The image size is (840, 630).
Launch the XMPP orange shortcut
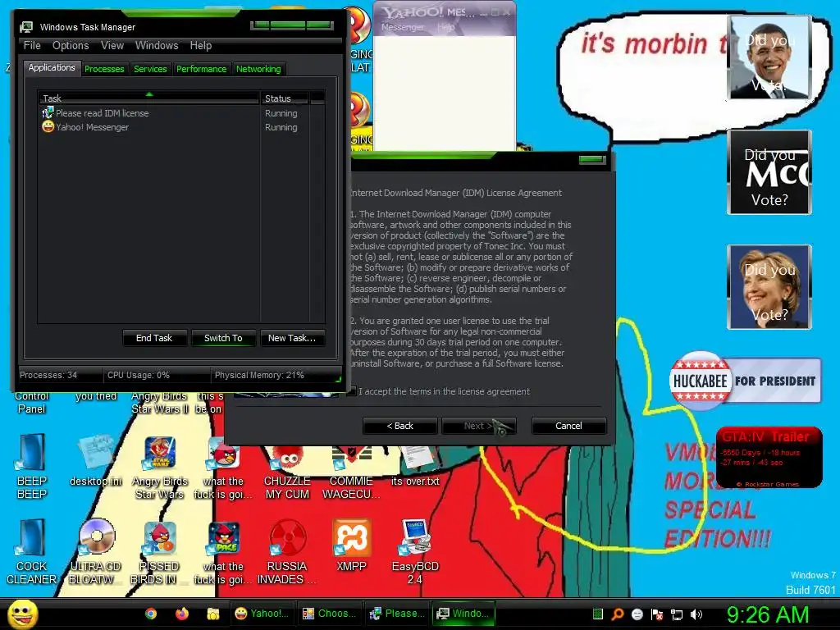(x=351, y=546)
